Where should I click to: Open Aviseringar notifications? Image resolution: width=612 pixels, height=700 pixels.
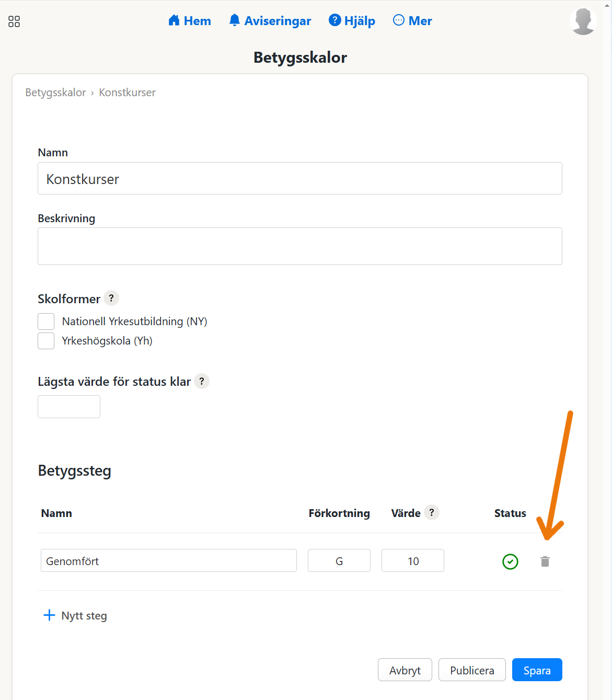coord(270,21)
